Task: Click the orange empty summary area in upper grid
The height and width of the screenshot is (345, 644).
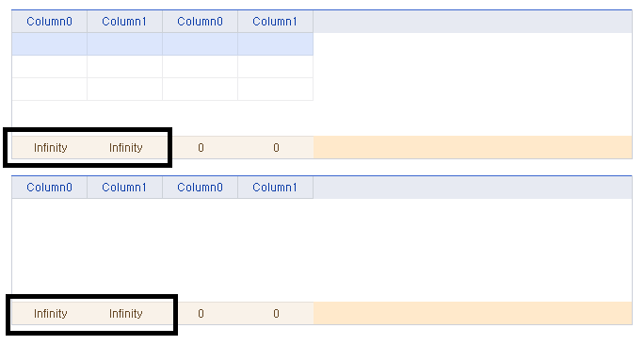Action: (473, 148)
